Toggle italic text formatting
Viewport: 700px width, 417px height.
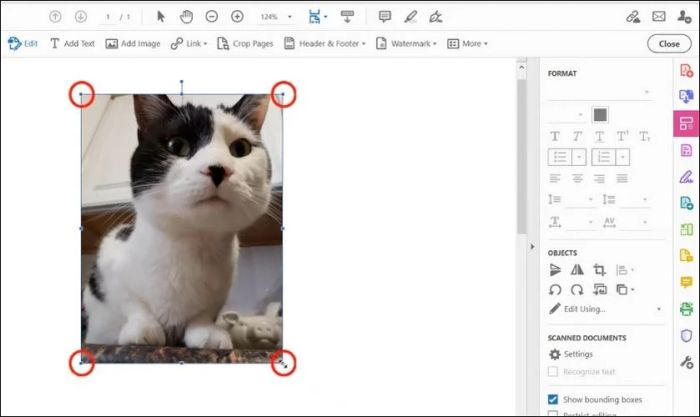coord(577,136)
